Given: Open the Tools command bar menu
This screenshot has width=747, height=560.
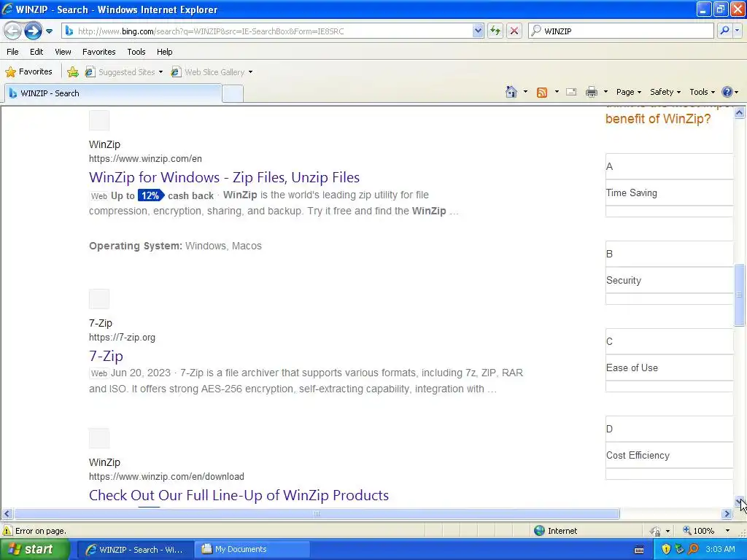Looking at the screenshot, I should (x=702, y=92).
